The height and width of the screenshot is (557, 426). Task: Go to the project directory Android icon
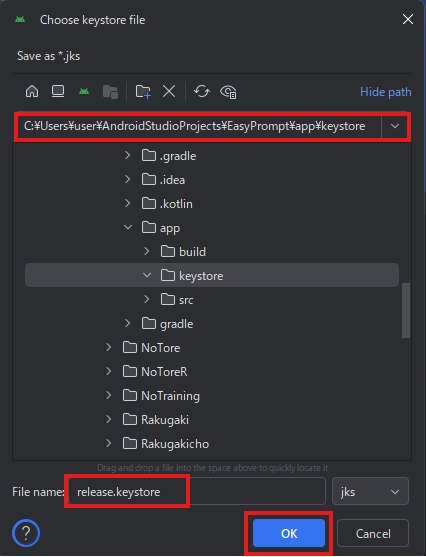click(x=84, y=91)
